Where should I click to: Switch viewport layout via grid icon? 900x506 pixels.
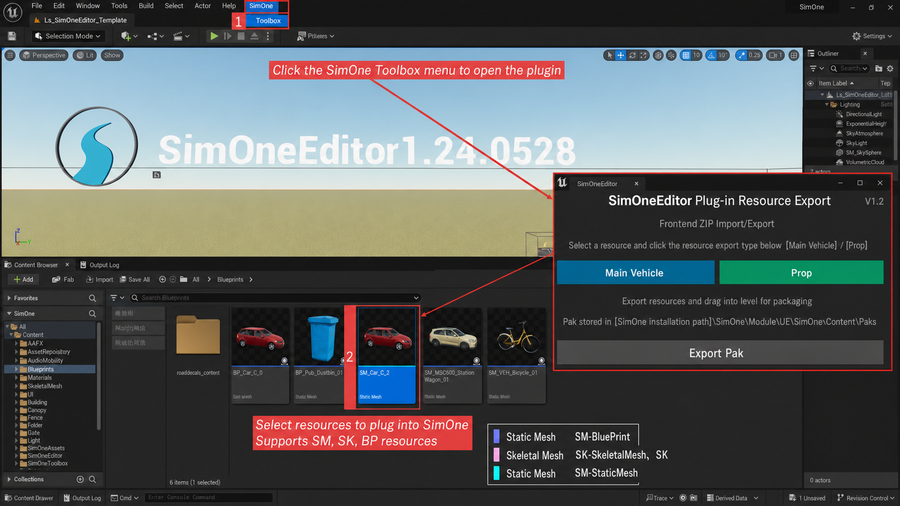pyautogui.click(x=794, y=55)
